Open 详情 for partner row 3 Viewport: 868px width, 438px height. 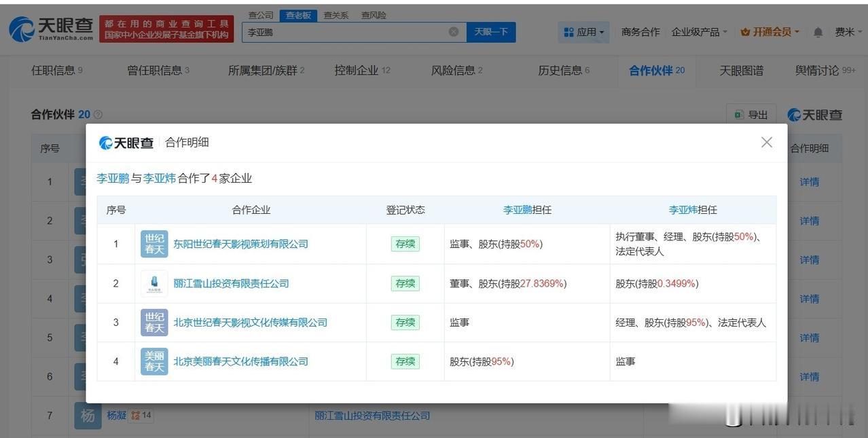[x=809, y=259]
